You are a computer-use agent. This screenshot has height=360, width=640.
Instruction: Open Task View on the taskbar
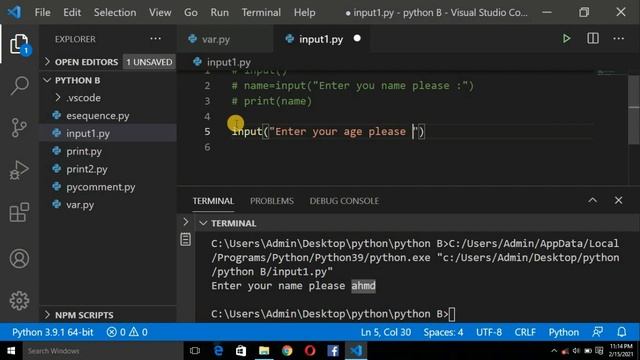click(195, 351)
